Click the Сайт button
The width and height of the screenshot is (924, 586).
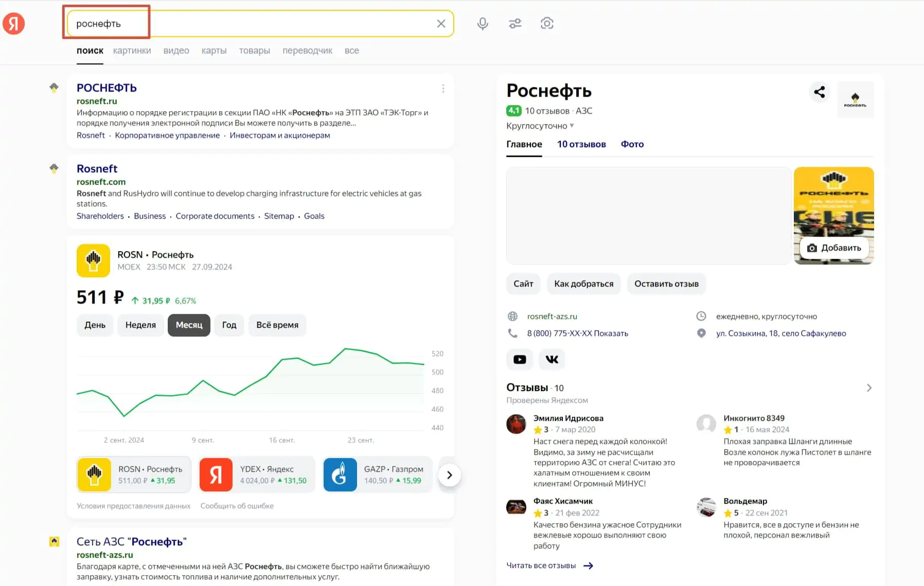click(x=523, y=284)
